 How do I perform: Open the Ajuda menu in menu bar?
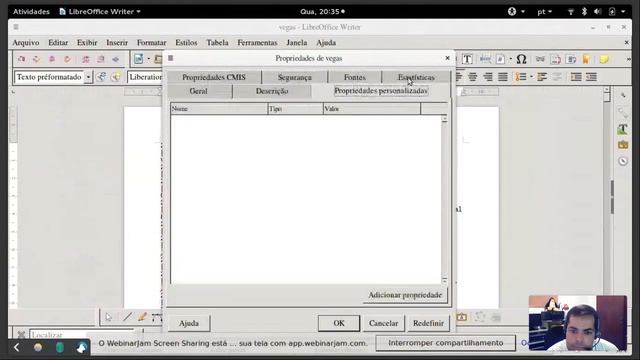pyautogui.click(x=326, y=42)
